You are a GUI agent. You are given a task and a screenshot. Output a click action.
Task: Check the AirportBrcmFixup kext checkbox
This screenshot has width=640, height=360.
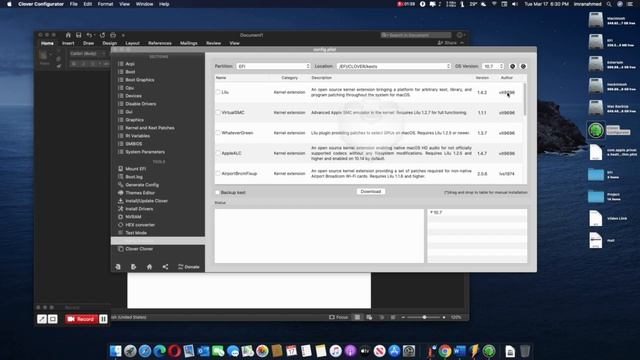pyautogui.click(x=218, y=173)
